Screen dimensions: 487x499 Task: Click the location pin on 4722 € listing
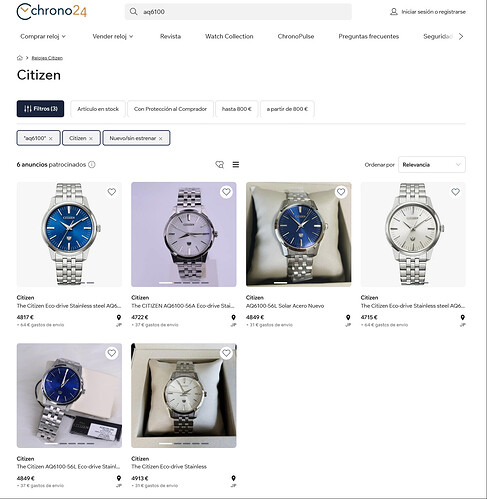[233, 317]
